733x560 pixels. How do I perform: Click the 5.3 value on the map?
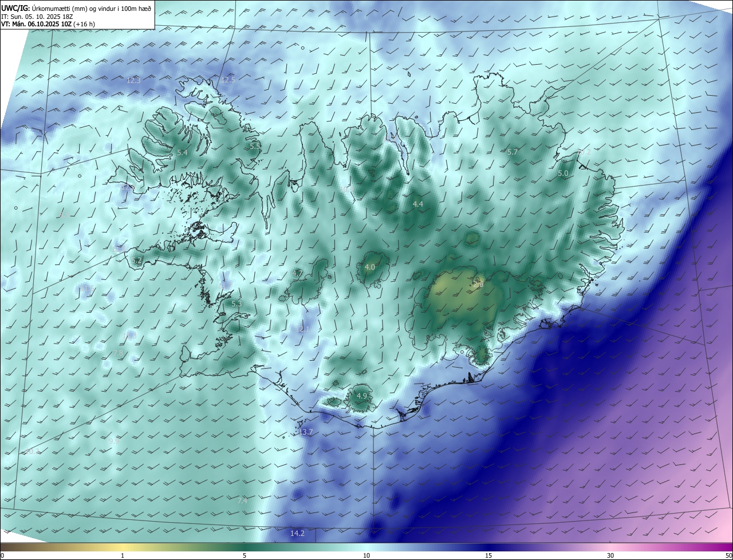pos(237,303)
